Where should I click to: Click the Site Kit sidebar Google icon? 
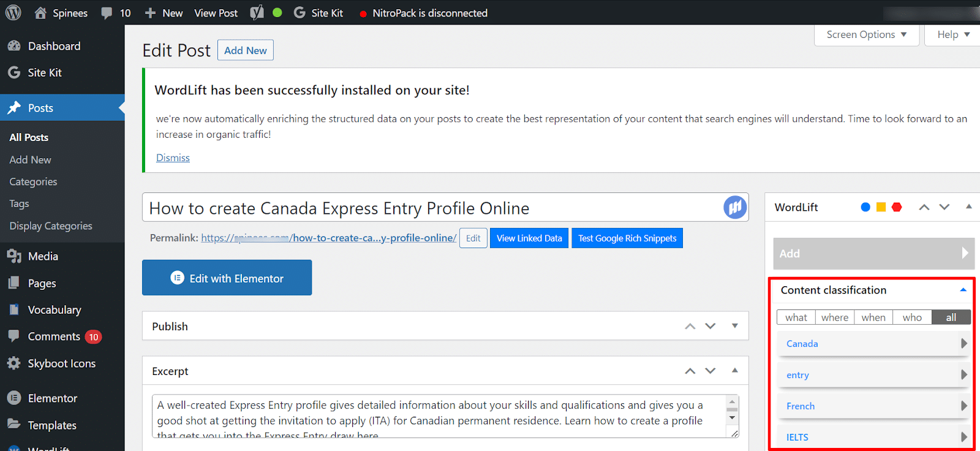click(14, 72)
